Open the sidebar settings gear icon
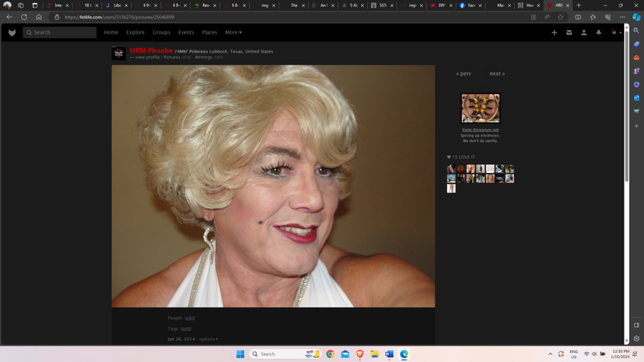 (x=636, y=339)
